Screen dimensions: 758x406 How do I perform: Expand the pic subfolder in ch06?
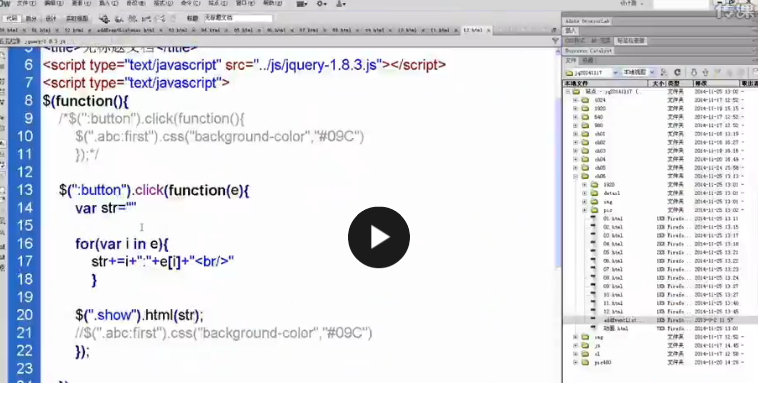[584, 210]
